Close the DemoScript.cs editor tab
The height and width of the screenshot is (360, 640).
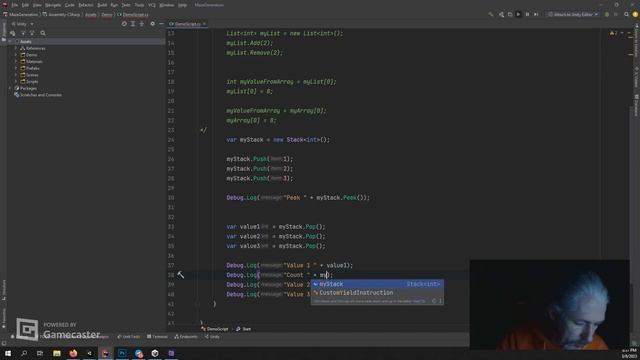pyautogui.click(x=204, y=24)
